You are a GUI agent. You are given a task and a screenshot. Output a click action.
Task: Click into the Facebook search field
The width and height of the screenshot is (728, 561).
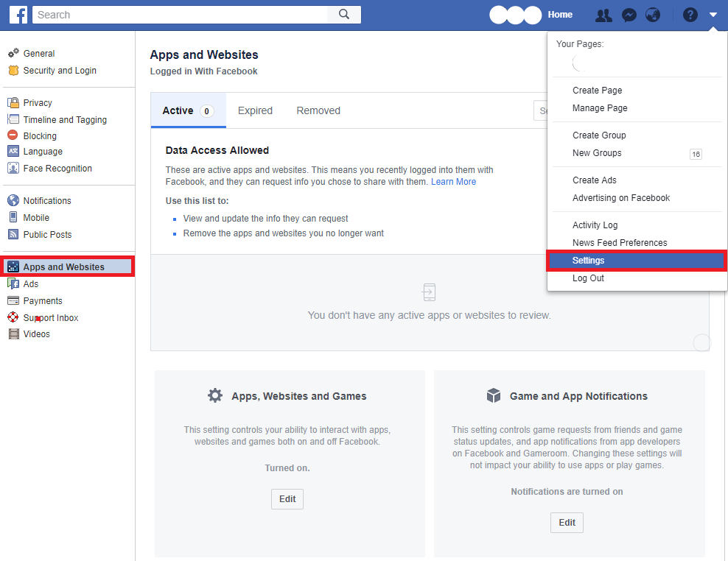pyautogui.click(x=181, y=15)
